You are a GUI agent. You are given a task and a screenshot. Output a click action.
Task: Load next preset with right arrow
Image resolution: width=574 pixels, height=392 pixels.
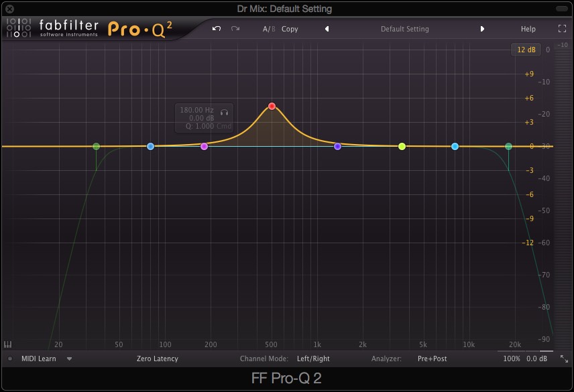482,29
